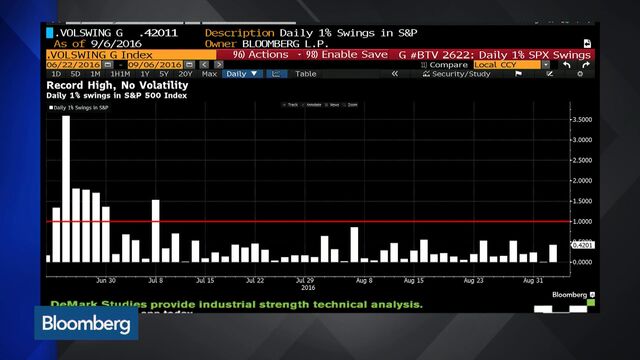Click the blue security marker square
Image resolution: width=640 pixels, height=360 pixels.
[49, 33]
